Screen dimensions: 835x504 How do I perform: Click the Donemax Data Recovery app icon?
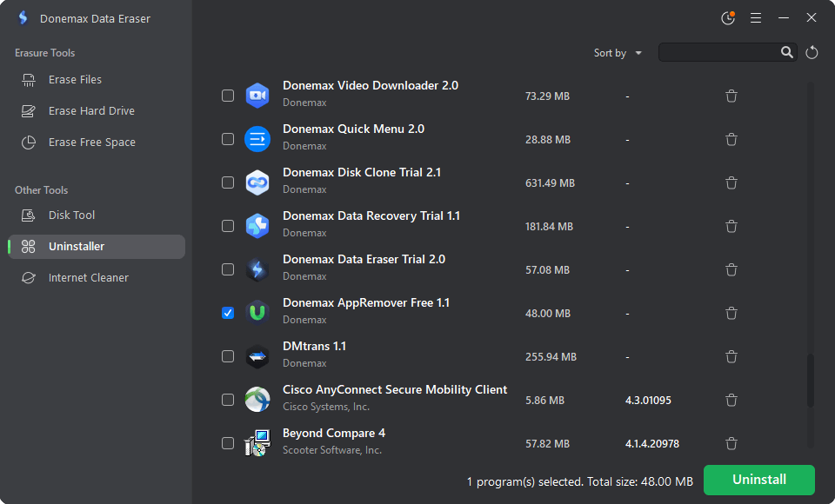click(257, 226)
